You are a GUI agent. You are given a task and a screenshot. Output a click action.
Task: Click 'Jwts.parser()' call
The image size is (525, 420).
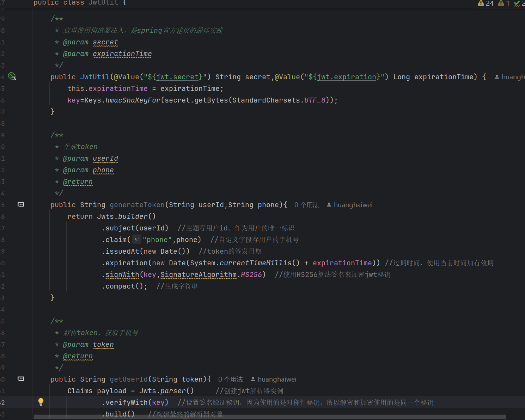(167, 391)
